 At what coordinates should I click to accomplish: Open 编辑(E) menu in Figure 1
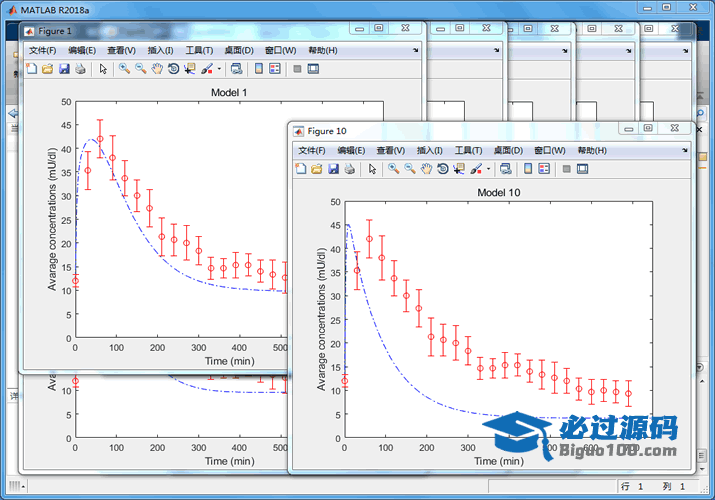82,51
